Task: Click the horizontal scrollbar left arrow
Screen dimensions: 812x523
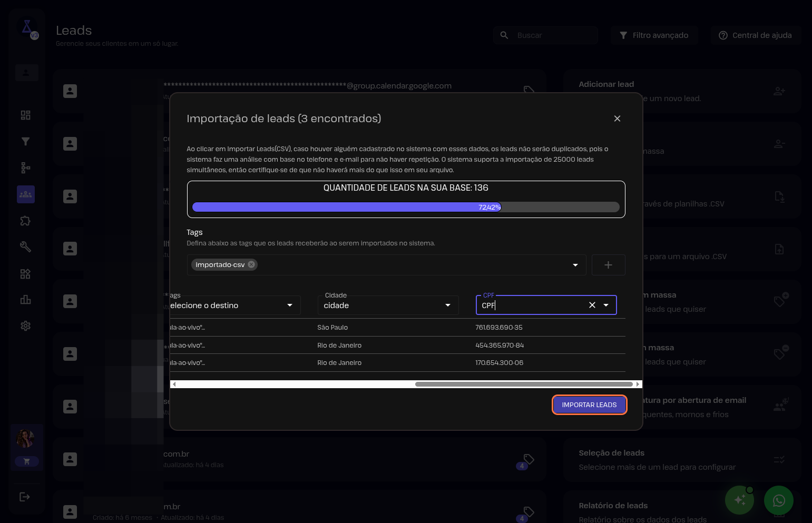Action: 174,384
